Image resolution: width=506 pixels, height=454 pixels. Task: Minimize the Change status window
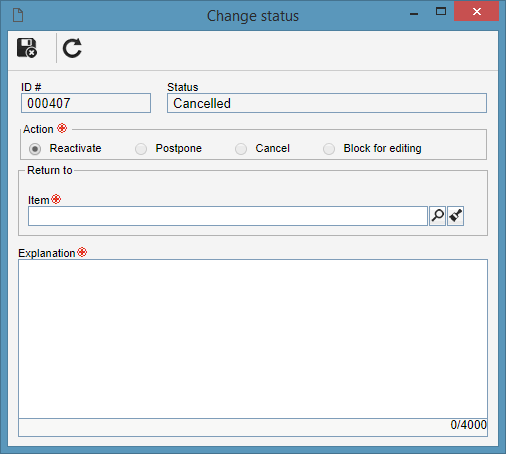414,14
